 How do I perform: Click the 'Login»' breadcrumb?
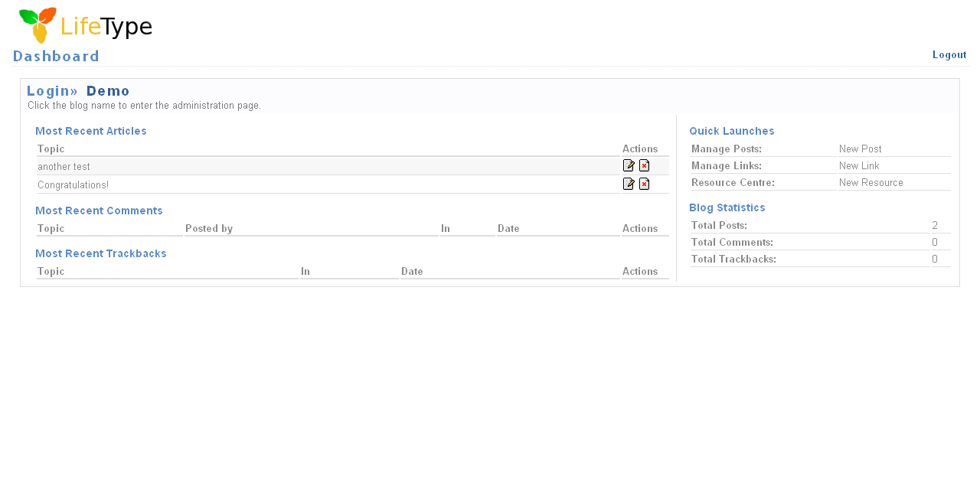tap(52, 91)
